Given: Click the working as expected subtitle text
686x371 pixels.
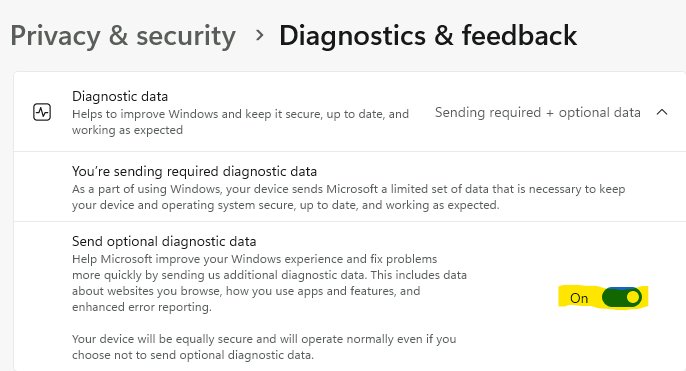Looking at the screenshot, I should tap(127, 130).
